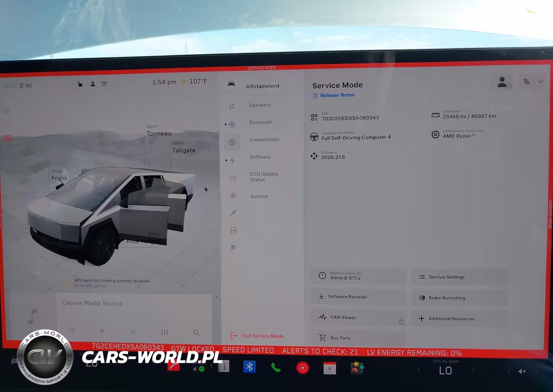Open the Calendar app in dock
Screen dimensions: 553x392
[x=330, y=368]
